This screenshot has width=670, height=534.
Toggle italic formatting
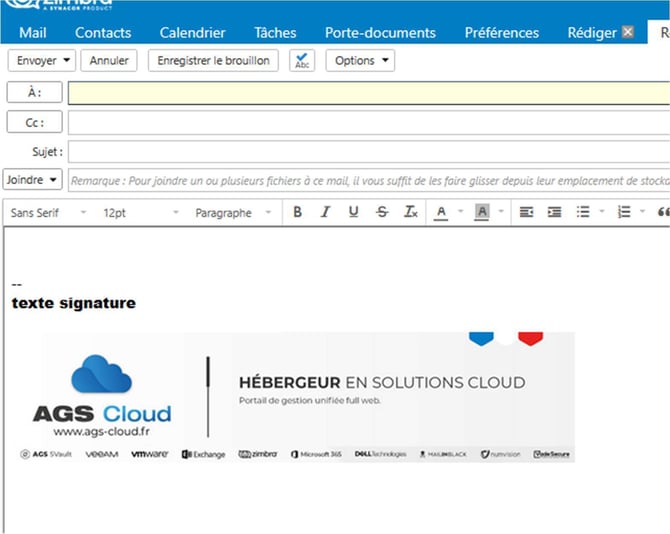[x=325, y=212]
